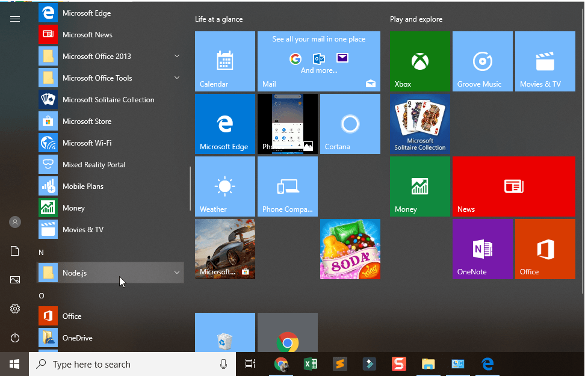Open the Documents shortcut in Start sidebar

pyautogui.click(x=15, y=251)
